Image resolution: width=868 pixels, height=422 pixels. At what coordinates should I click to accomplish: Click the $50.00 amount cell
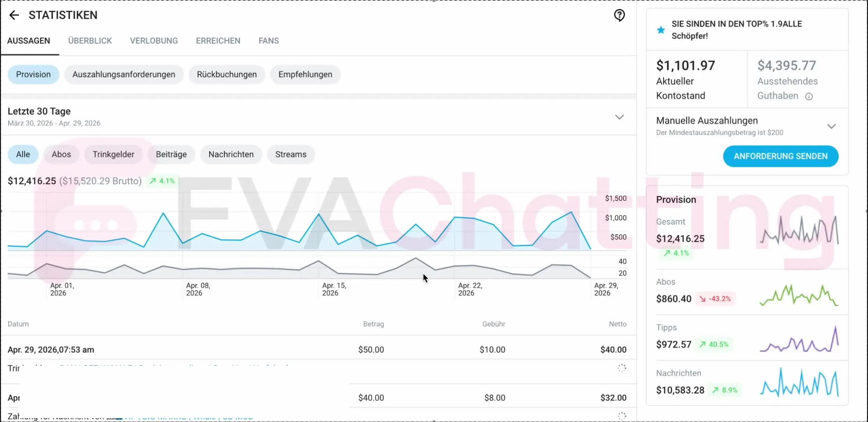point(371,350)
